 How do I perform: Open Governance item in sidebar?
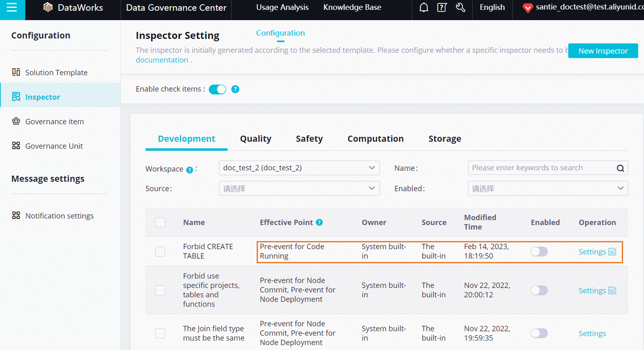click(x=54, y=121)
